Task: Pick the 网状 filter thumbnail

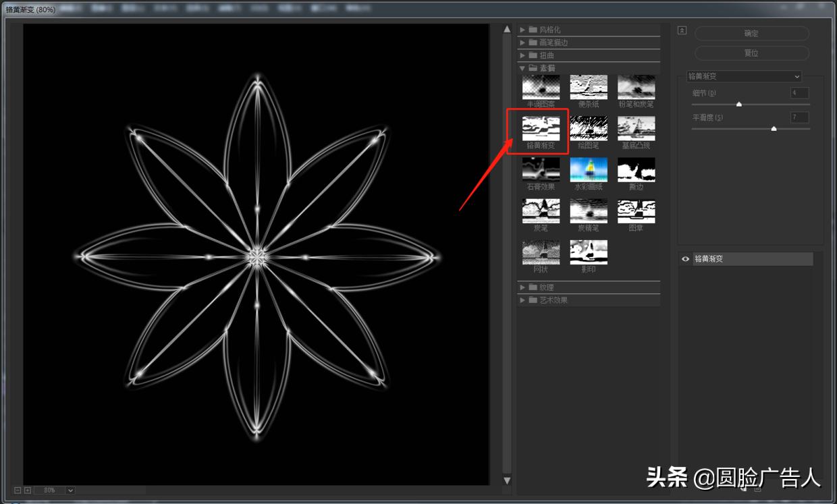Action: click(x=541, y=252)
